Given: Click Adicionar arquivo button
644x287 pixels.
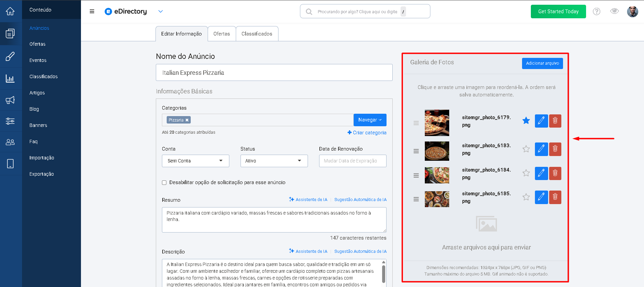Looking at the screenshot, I should [542, 63].
